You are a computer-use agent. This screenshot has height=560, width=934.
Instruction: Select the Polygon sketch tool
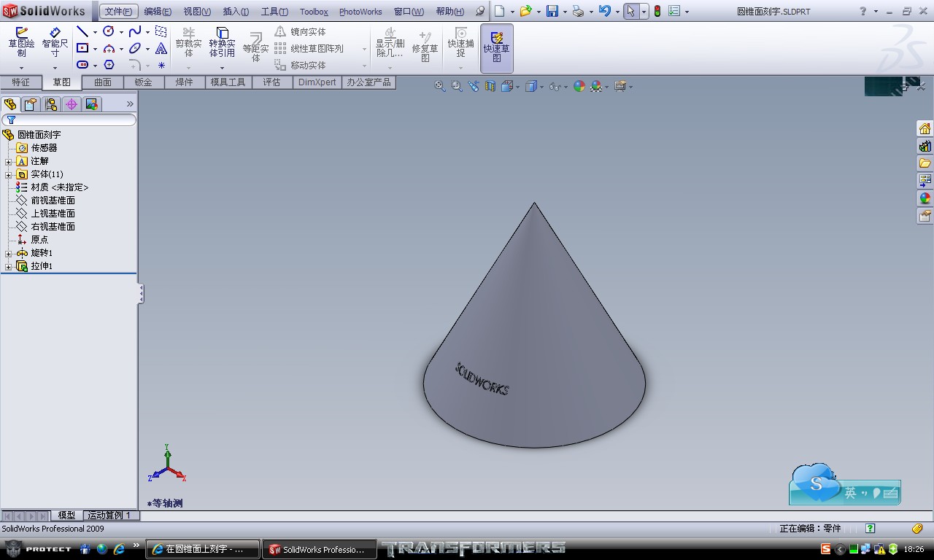point(109,65)
